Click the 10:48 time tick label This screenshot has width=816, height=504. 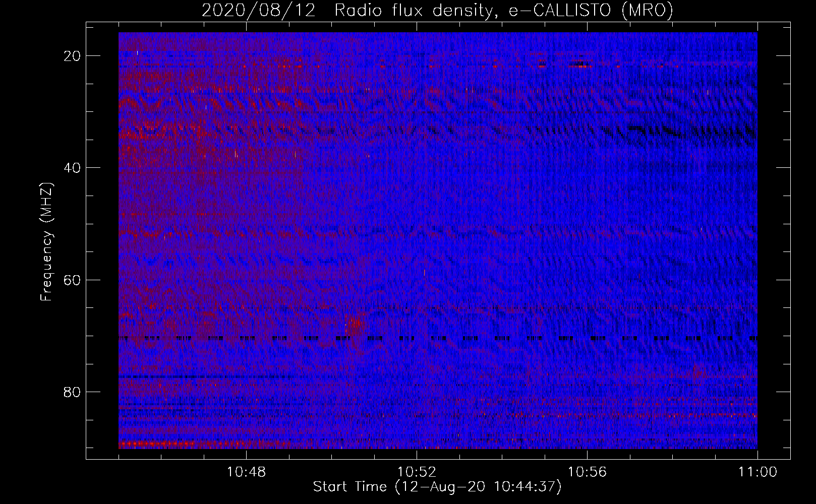[246, 472]
